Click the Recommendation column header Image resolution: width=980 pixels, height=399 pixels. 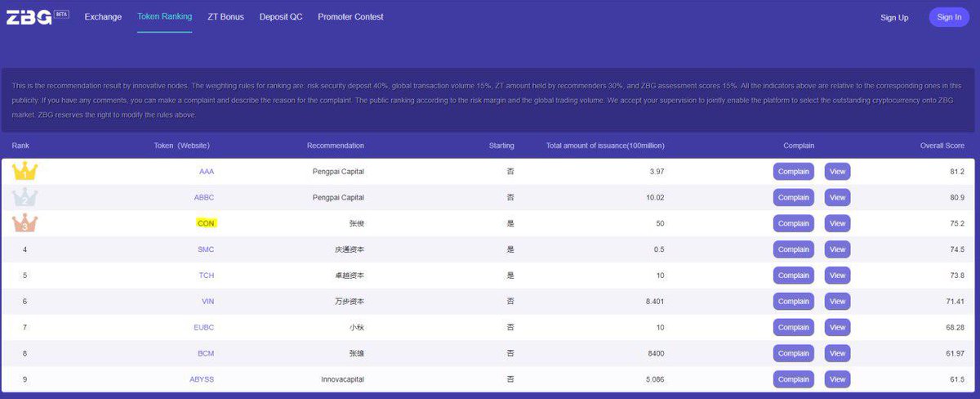(x=336, y=146)
